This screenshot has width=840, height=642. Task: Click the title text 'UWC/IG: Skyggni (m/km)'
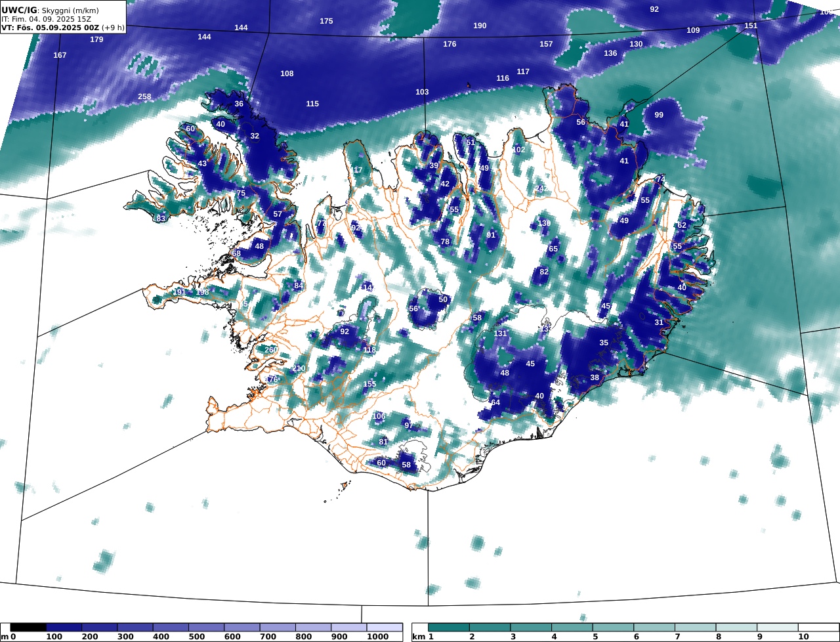(49, 10)
